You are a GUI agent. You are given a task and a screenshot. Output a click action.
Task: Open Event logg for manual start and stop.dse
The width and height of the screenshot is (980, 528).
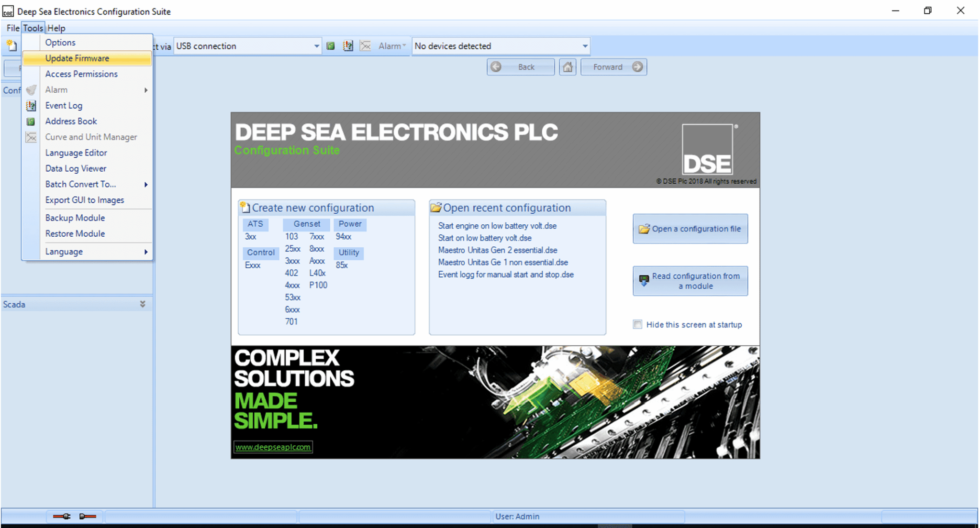(x=506, y=275)
